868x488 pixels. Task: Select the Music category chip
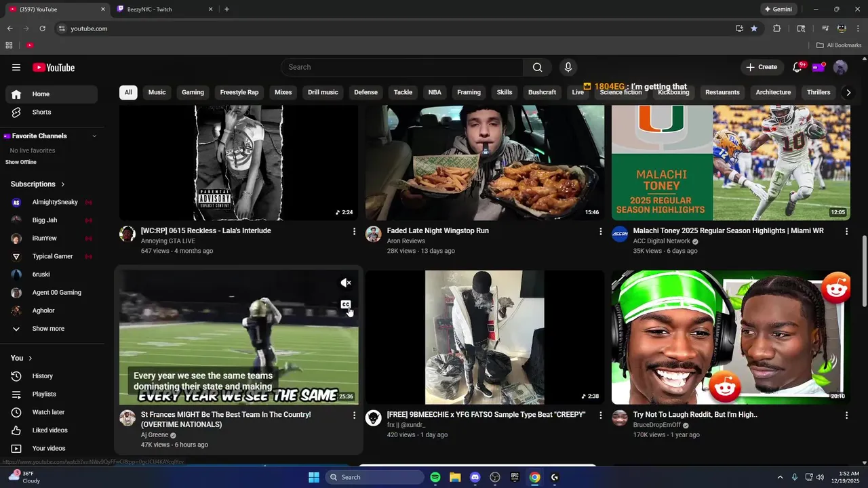click(157, 92)
